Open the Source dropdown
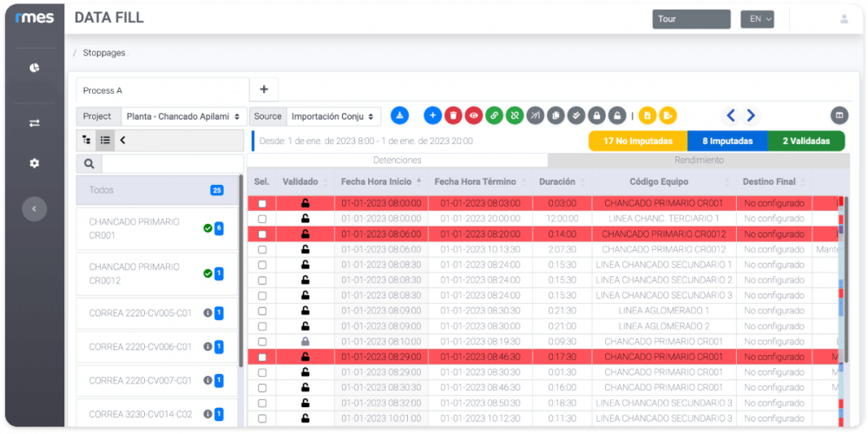The image size is (868, 434). pos(334,117)
